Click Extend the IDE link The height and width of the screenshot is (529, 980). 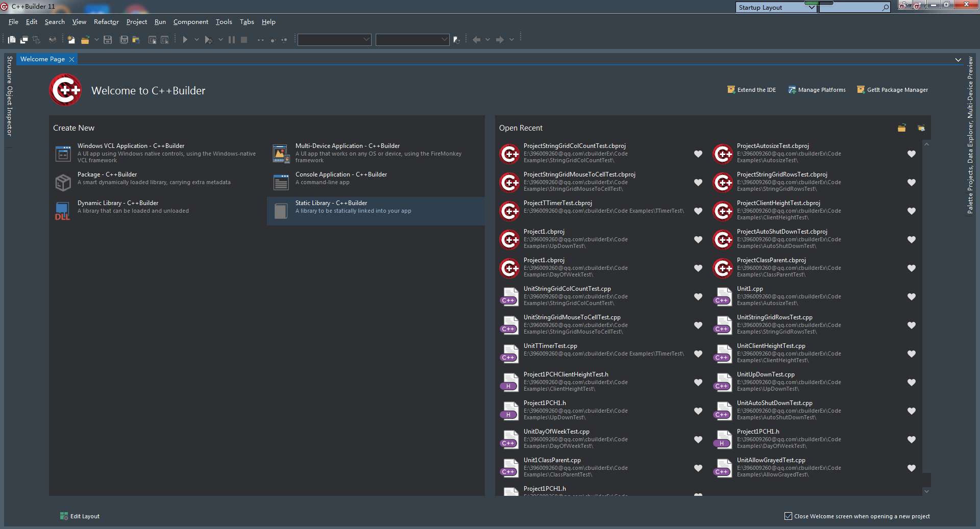(751, 90)
